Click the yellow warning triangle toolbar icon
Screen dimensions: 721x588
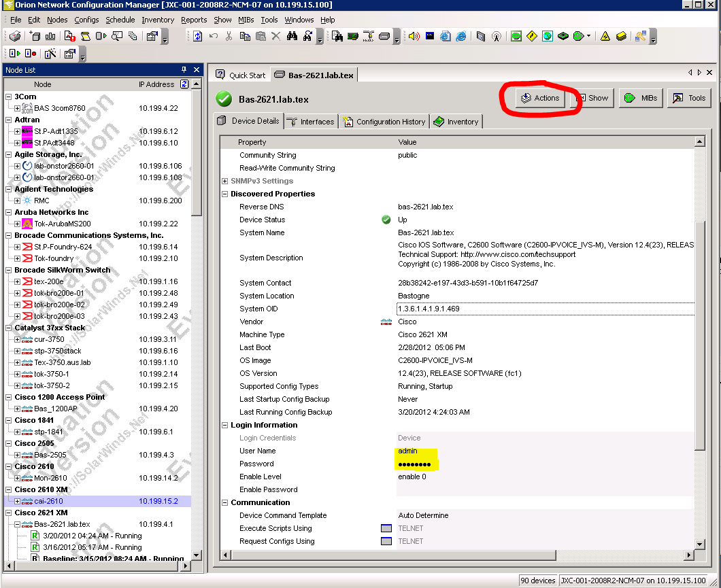pyautogui.click(x=605, y=36)
